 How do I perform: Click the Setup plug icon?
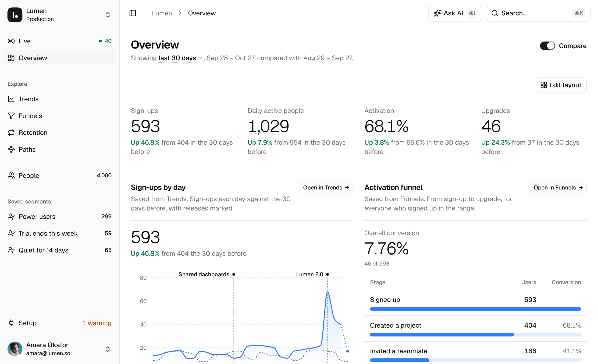click(11, 323)
